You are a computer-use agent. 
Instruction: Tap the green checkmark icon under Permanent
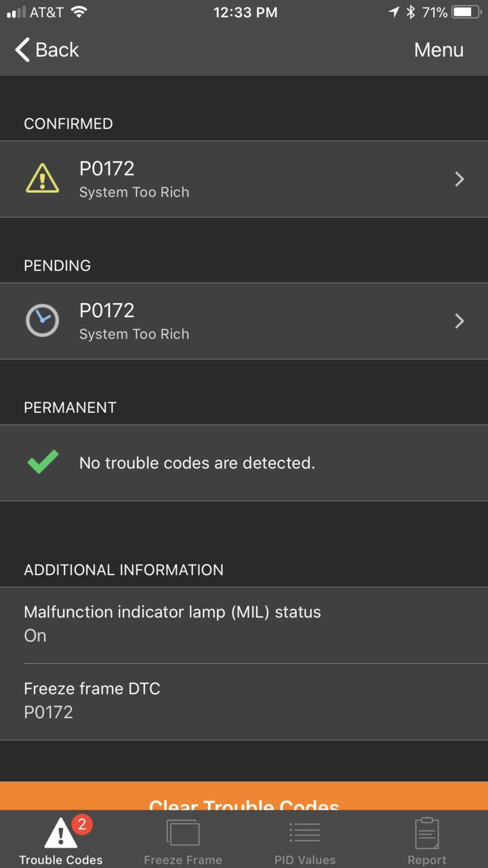click(x=42, y=462)
